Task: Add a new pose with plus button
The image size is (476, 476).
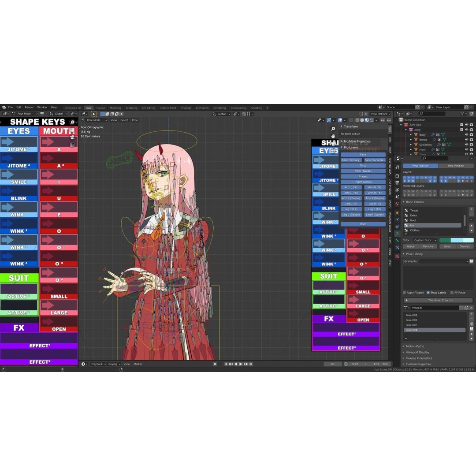Action: coord(472,314)
